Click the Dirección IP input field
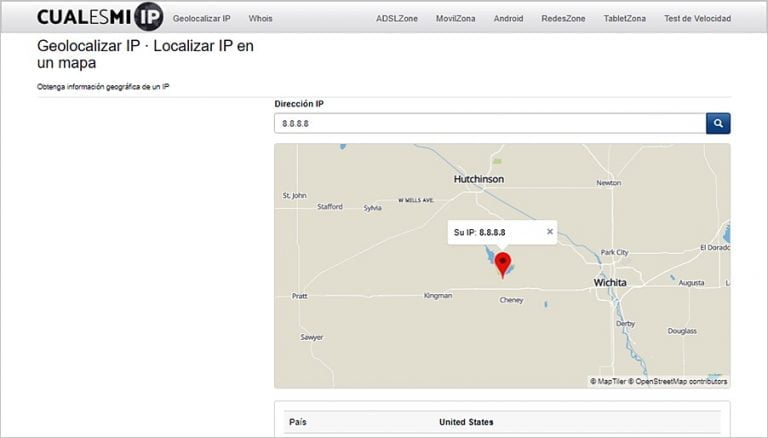This screenshot has height=438, width=768. (x=490, y=123)
